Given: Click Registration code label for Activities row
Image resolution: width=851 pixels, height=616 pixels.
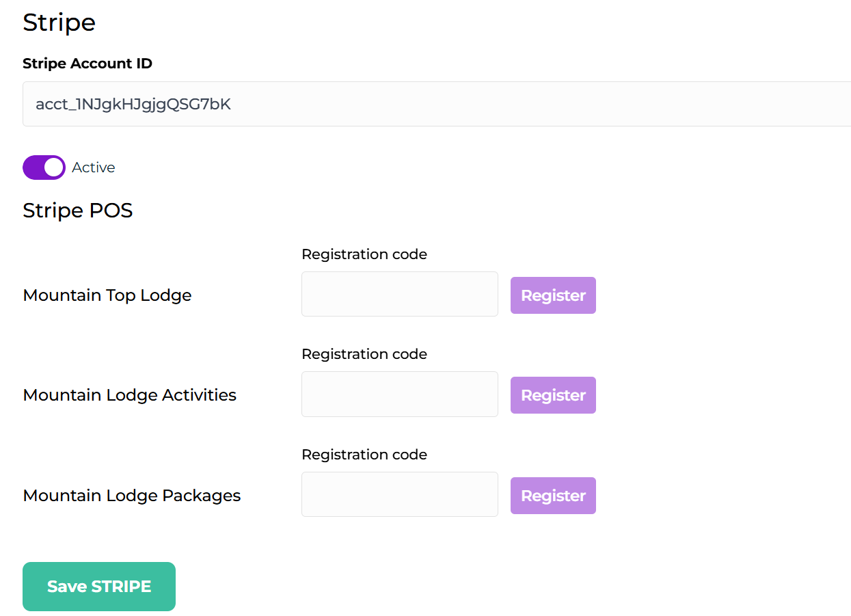Looking at the screenshot, I should coord(364,354).
